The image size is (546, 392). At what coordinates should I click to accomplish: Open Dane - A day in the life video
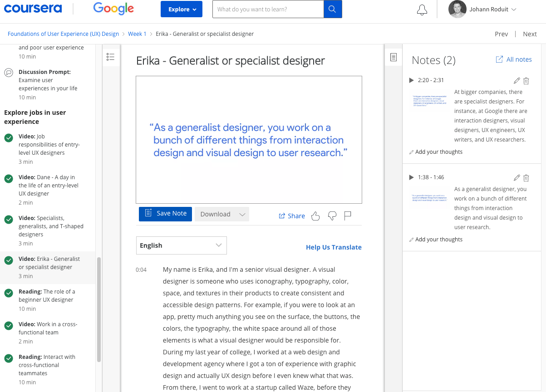pos(48,190)
